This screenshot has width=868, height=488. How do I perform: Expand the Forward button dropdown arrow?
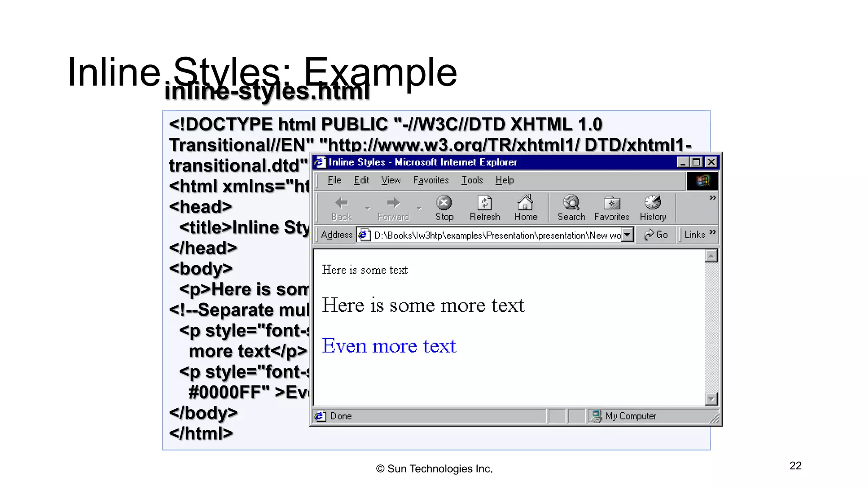coord(419,208)
